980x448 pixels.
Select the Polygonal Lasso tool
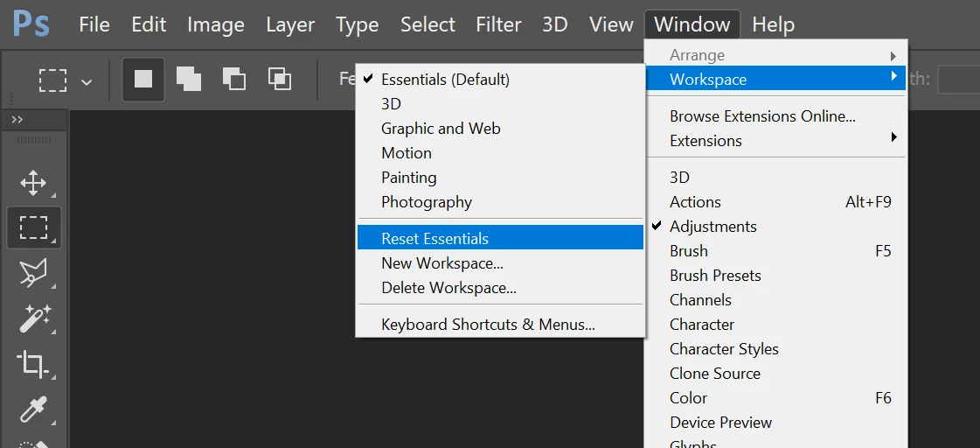tap(33, 273)
